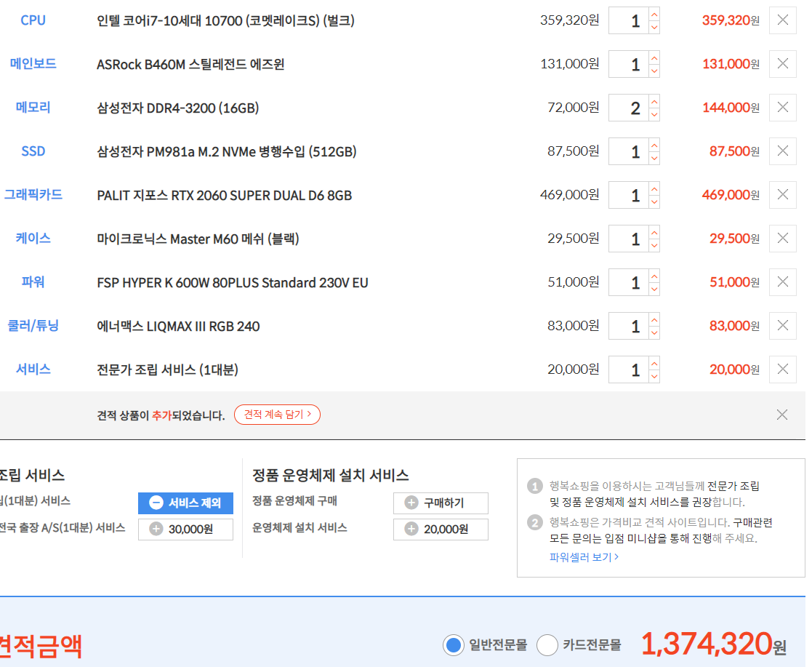
Task: Increase 케이스 quantity with up arrow
Action: (654, 231)
